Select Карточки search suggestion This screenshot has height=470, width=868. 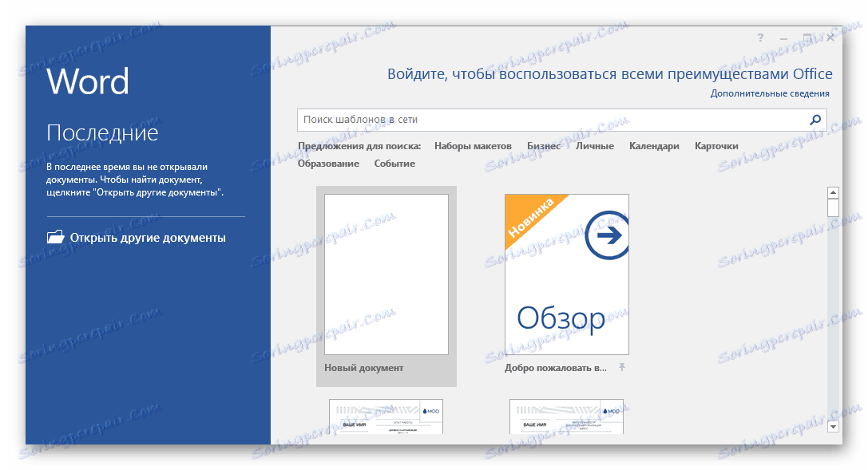716,146
